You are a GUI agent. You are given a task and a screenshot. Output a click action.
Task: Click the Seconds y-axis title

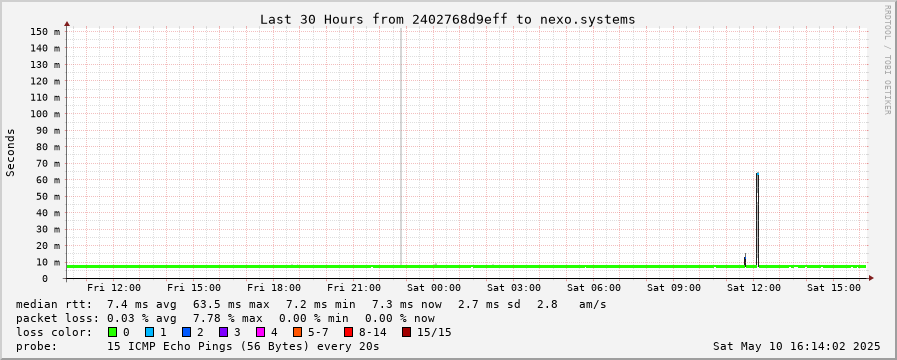11,152
